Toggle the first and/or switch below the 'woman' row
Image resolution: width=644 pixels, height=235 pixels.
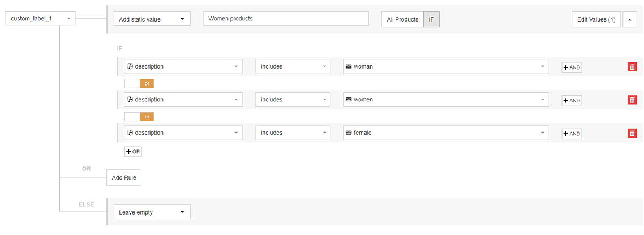coord(139,83)
